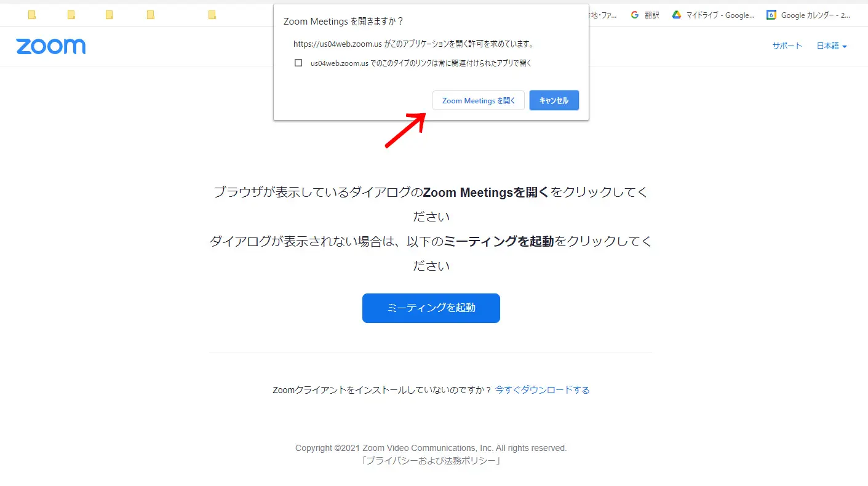Open the Google 翻訳 bookmark icon
868x486 pixels.
click(635, 15)
